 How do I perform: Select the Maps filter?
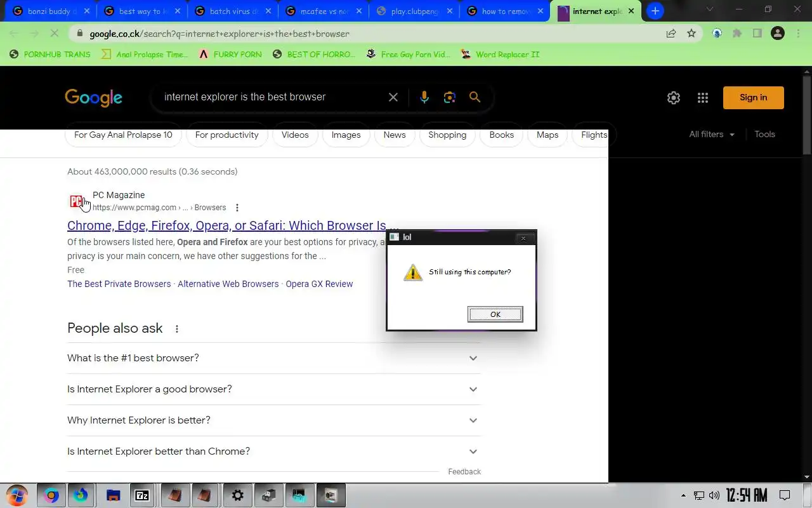click(x=547, y=135)
